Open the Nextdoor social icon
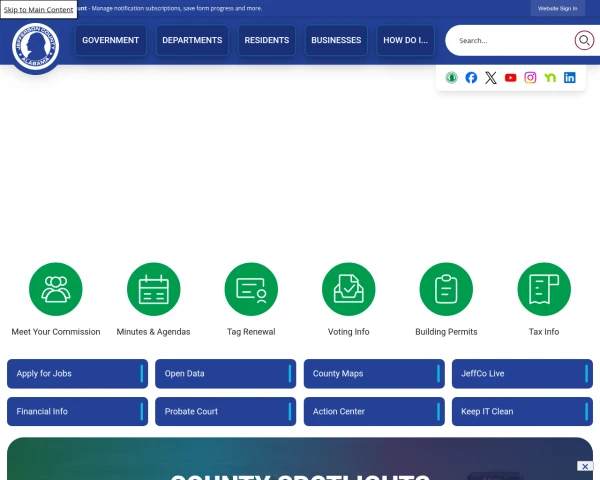This screenshot has width=600, height=480. [550, 78]
